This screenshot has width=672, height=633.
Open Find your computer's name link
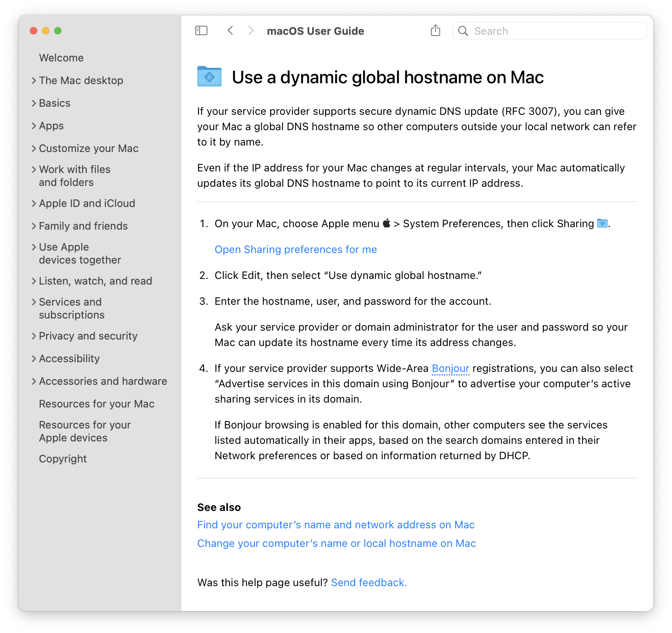[x=336, y=525]
